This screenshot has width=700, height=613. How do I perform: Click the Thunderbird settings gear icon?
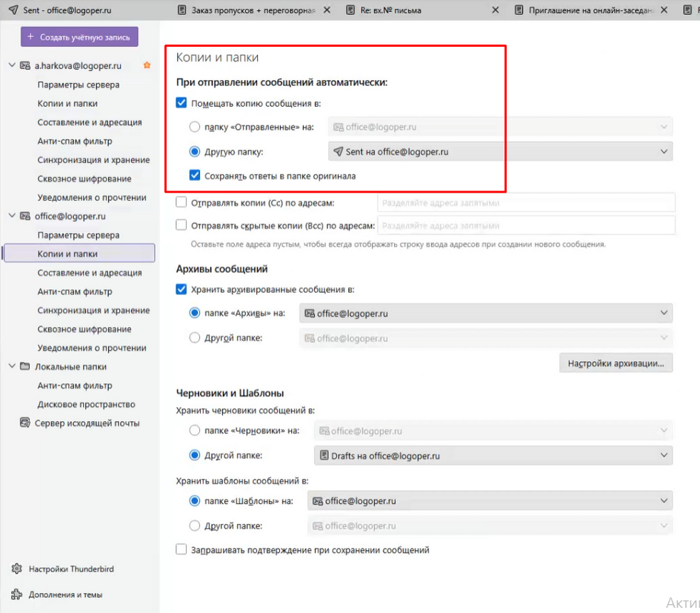coord(16,569)
